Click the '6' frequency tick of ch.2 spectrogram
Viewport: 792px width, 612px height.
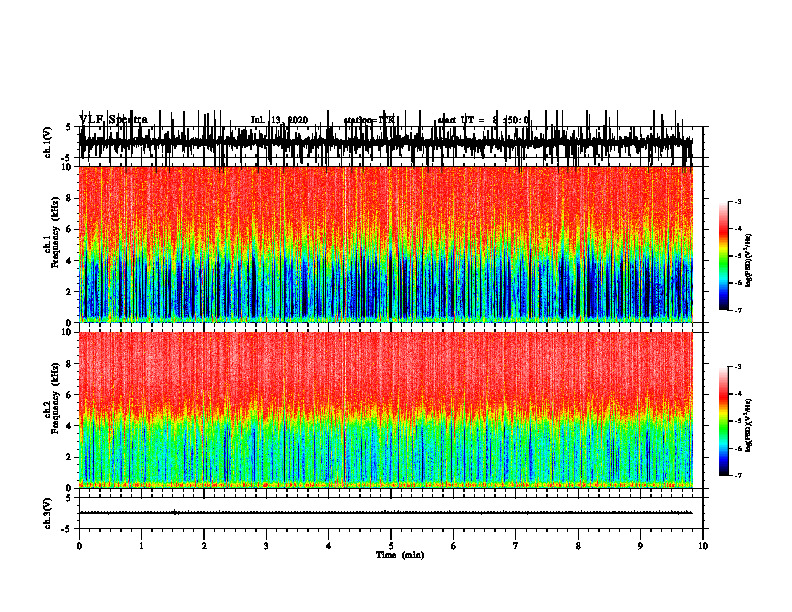pyautogui.click(x=68, y=395)
